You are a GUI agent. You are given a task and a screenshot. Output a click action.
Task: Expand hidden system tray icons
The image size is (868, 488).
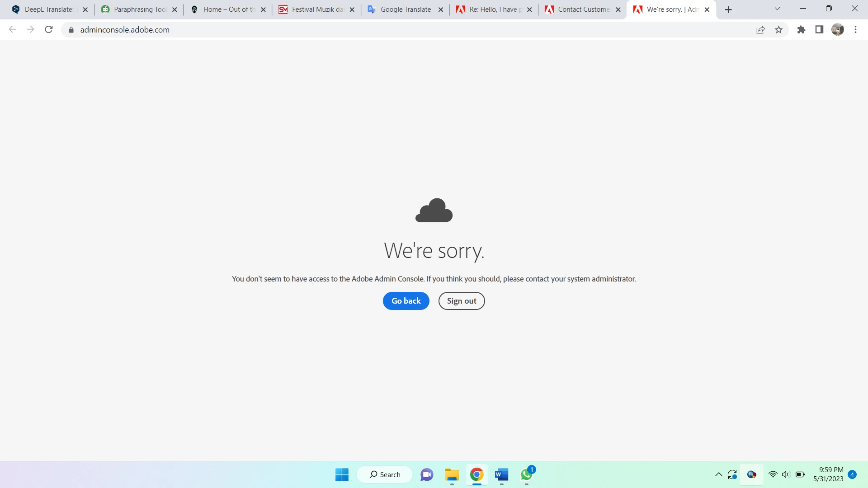718,474
